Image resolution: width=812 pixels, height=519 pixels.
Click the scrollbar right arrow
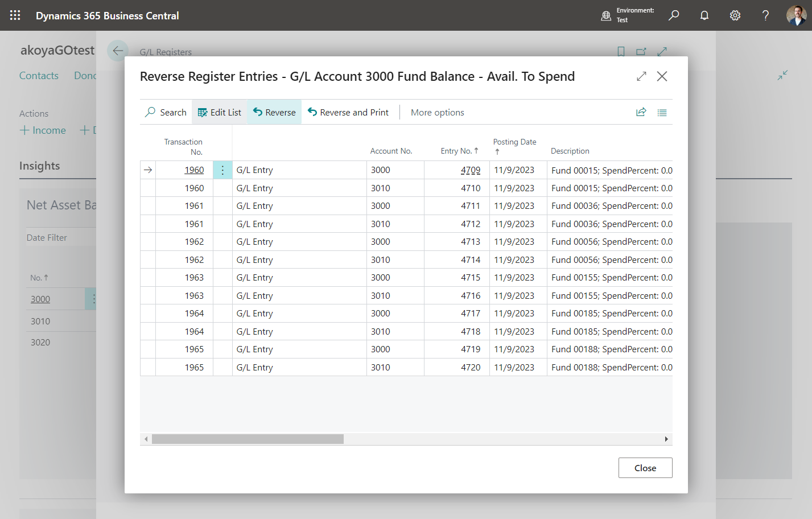(x=666, y=439)
